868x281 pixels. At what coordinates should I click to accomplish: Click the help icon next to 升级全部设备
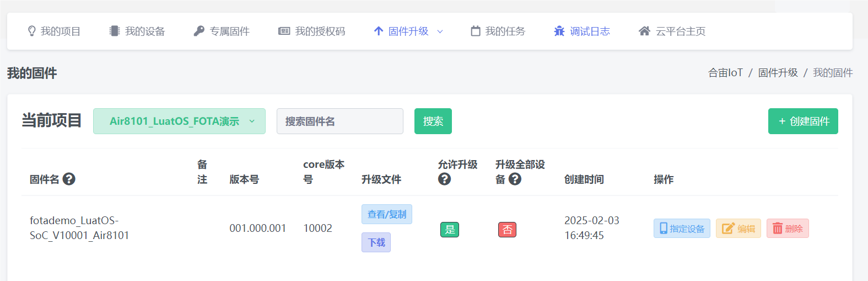[515, 179]
